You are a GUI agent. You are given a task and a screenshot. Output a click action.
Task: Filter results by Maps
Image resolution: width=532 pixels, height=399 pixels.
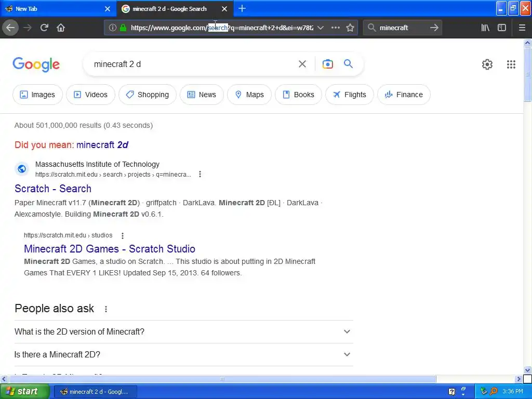pyautogui.click(x=249, y=95)
